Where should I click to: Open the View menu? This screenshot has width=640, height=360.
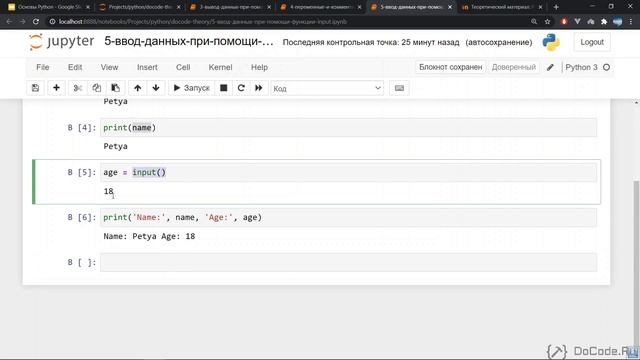click(109, 67)
